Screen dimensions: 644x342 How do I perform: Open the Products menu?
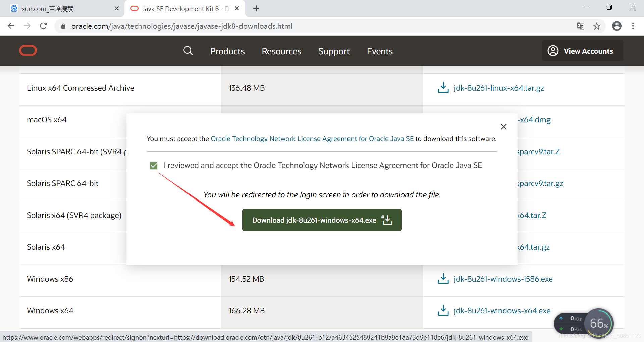(x=227, y=51)
